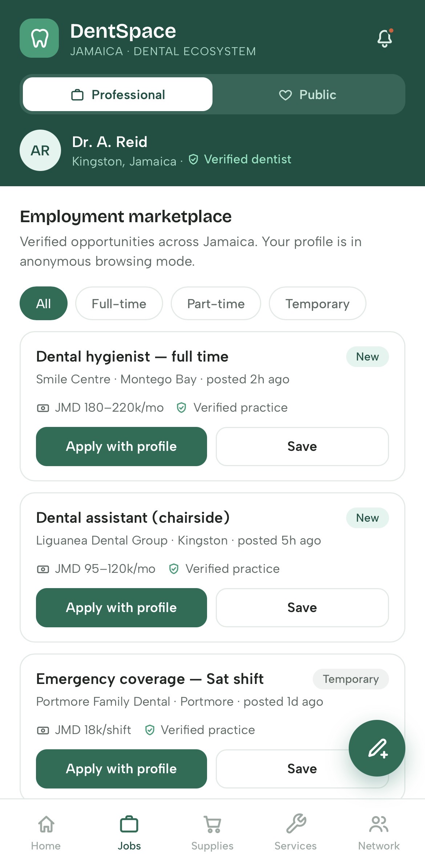The width and height of the screenshot is (425, 868).
Task: Apply with profile to Dental hygienist job
Action: pos(121,447)
